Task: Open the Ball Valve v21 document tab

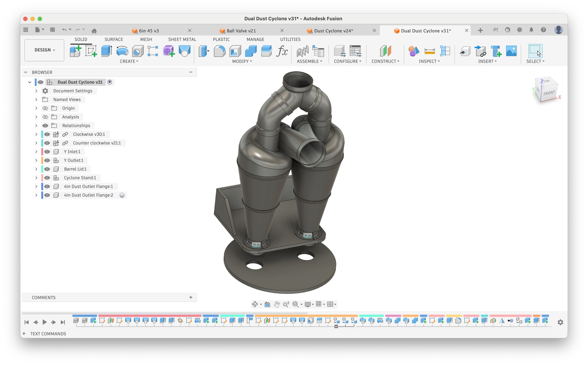Action: 241,31
